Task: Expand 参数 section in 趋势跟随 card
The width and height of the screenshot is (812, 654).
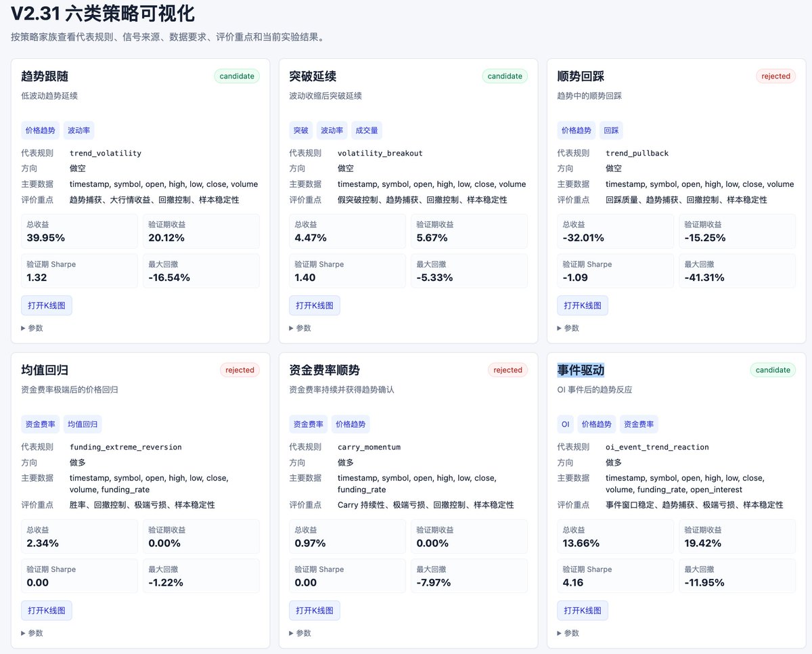Action: [32, 328]
